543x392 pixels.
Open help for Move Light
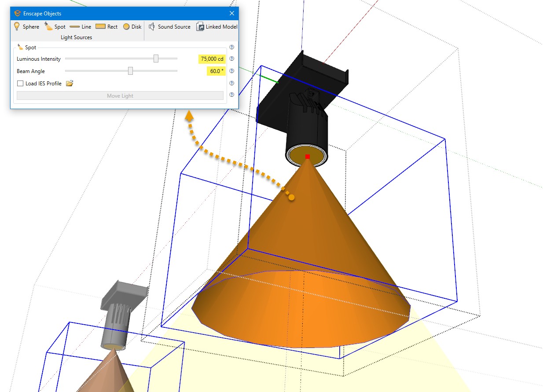[232, 95]
